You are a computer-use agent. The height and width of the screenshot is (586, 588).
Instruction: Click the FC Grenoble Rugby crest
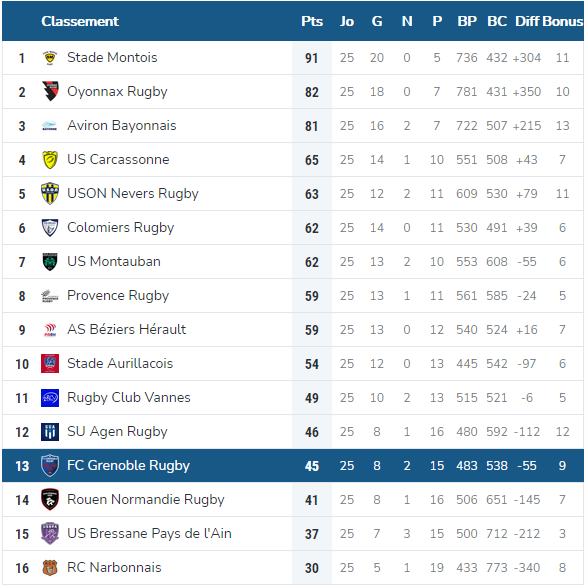tap(50, 466)
